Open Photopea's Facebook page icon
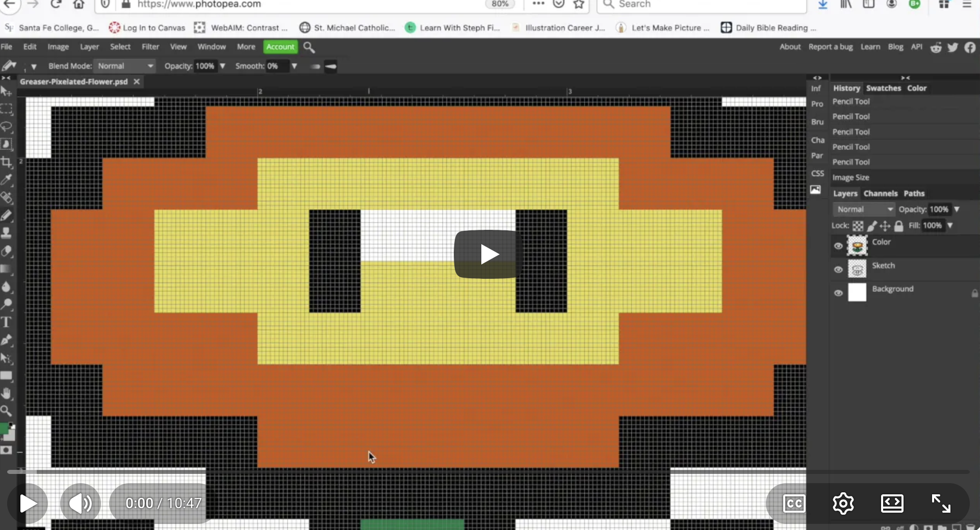This screenshot has width=980, height=530. click(x=970, y=47)
